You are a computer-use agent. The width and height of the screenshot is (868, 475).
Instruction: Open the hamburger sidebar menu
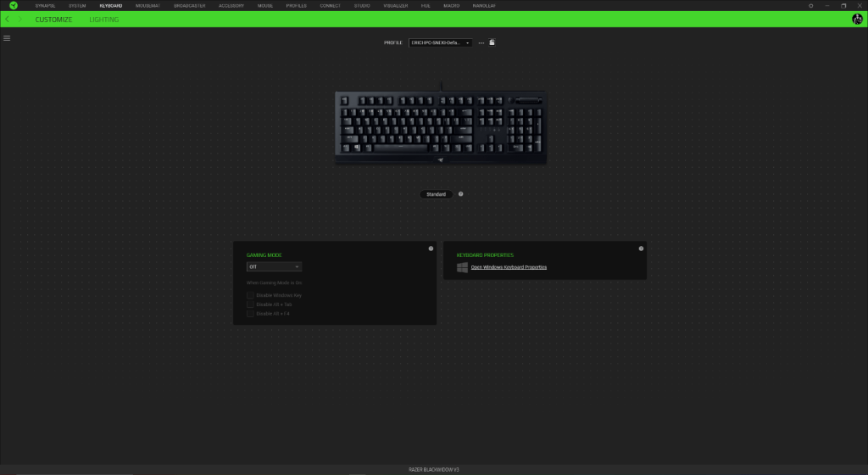(x=7, y=38)
